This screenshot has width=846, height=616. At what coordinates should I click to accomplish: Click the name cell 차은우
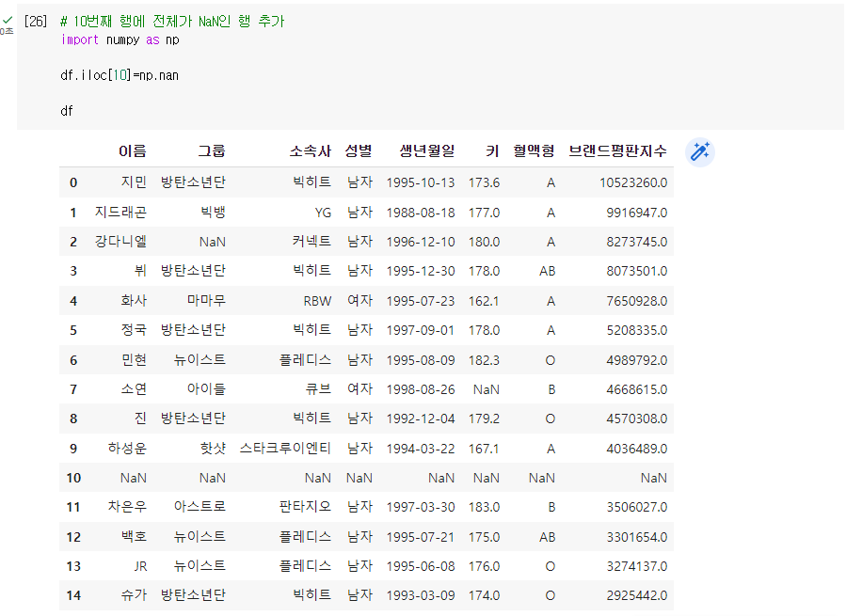click(127, 507)
